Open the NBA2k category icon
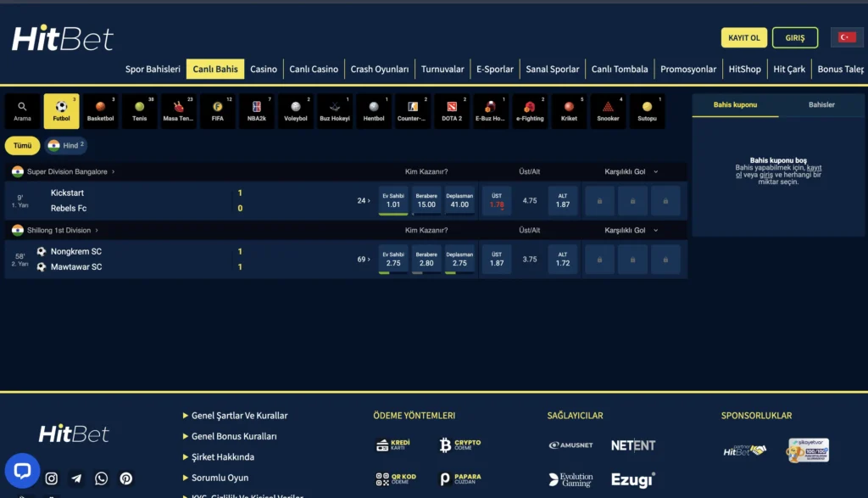 (x=256, y=111)
